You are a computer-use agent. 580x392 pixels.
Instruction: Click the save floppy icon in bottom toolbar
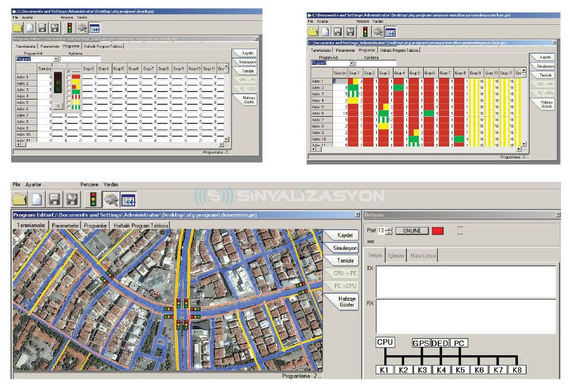(54, 200)
